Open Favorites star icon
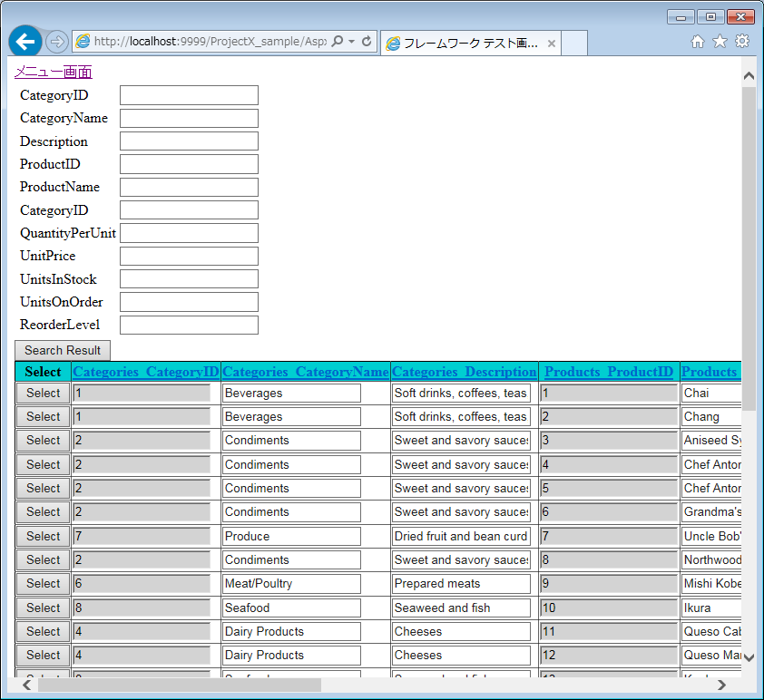 [x=720, y=42]
